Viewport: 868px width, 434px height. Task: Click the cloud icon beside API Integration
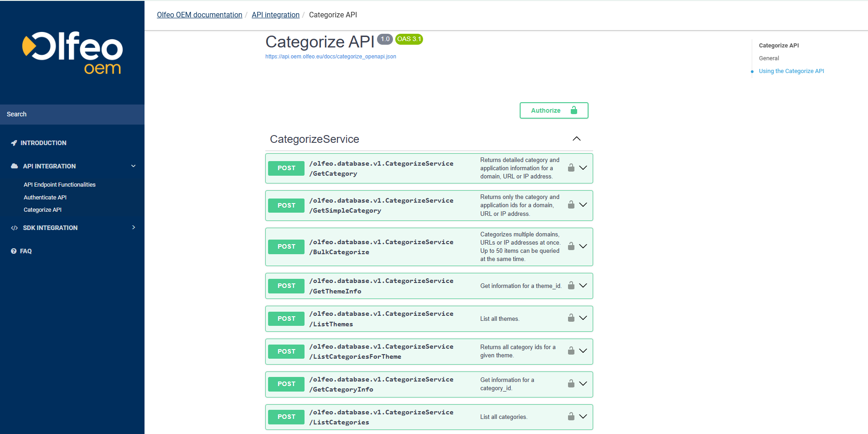(15, 166)
